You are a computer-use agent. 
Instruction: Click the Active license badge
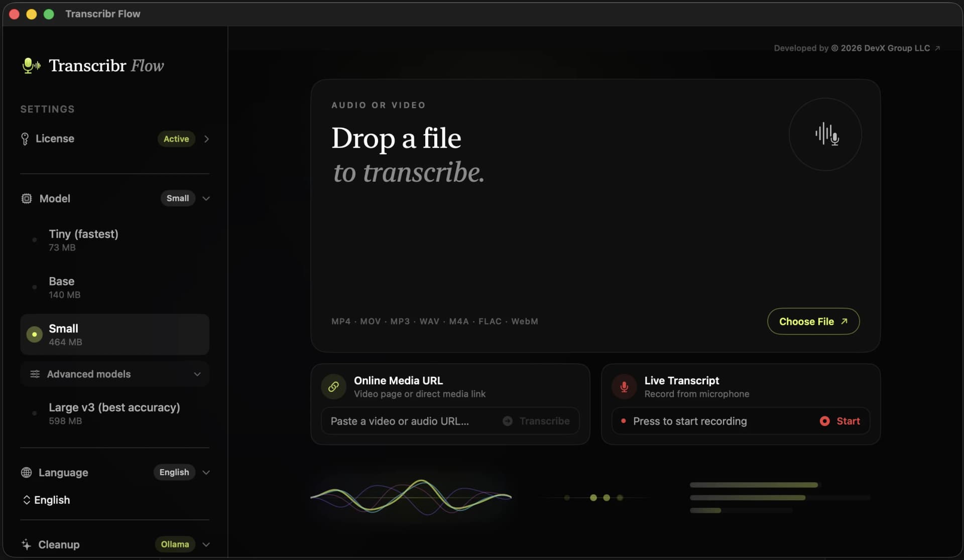(x=176, y=138)
